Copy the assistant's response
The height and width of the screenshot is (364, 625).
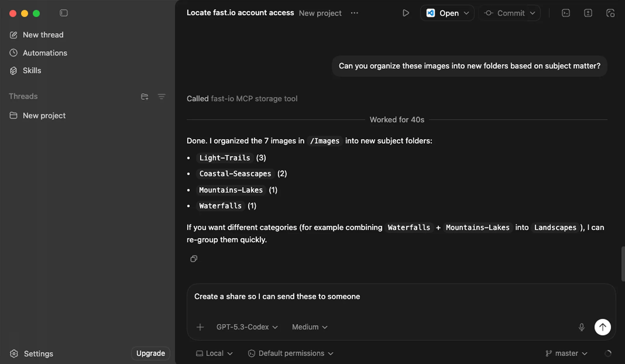[193, 258]
